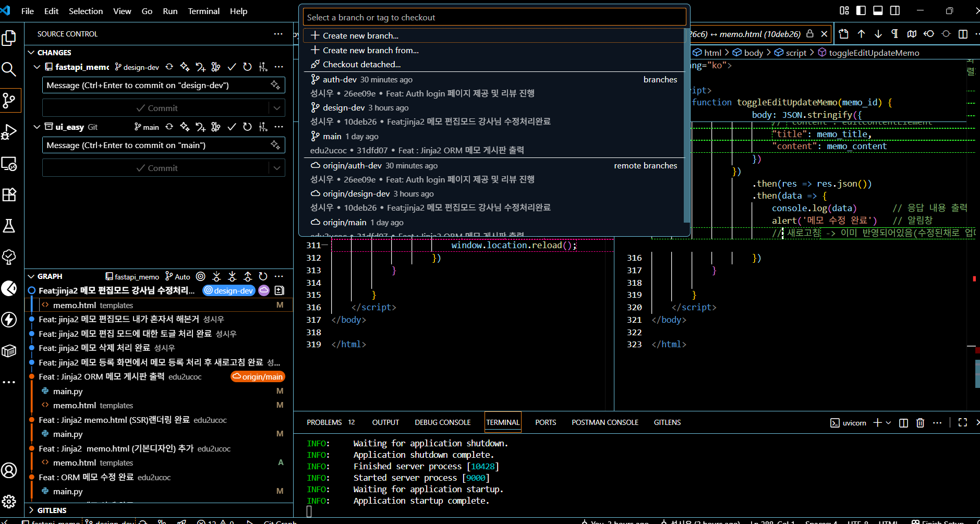Switch to the DEBUG CONSOLE tab
This screenshot has width=980, height=524.
443,422
